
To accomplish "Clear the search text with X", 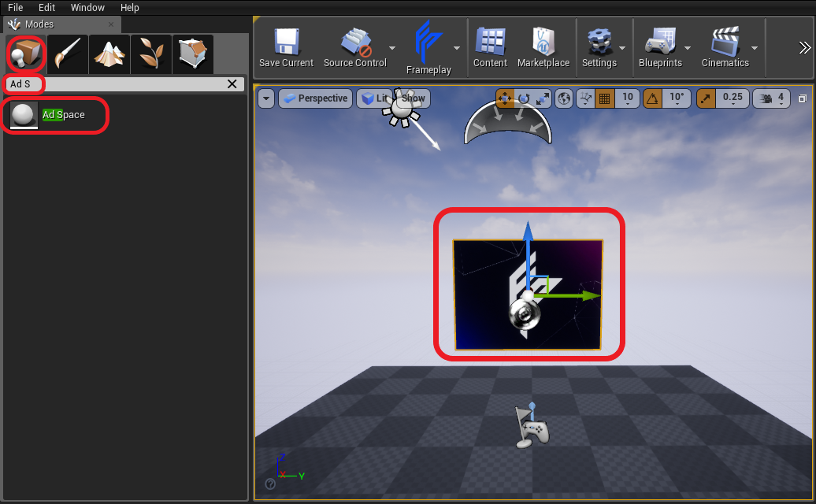I will [x=232, y=84].
